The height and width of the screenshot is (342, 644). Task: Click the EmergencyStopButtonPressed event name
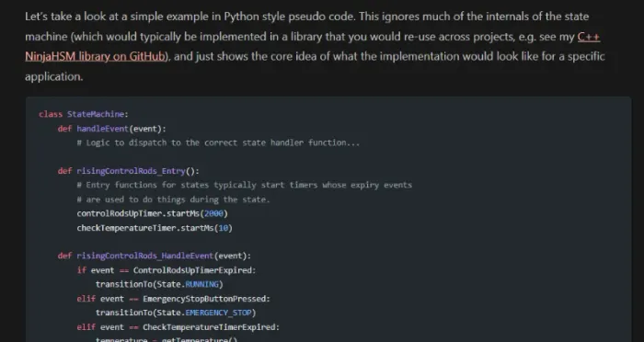204,299
